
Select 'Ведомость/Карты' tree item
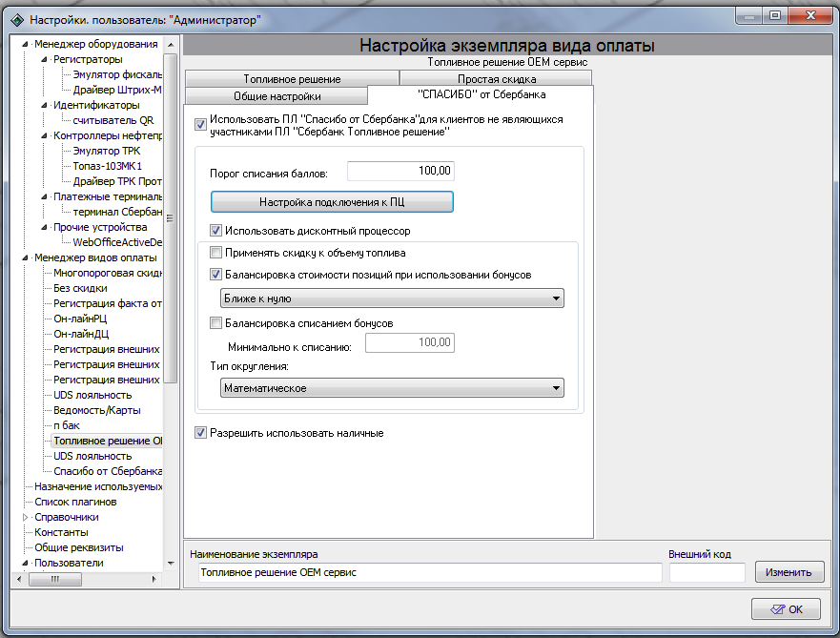pos(97,410)
